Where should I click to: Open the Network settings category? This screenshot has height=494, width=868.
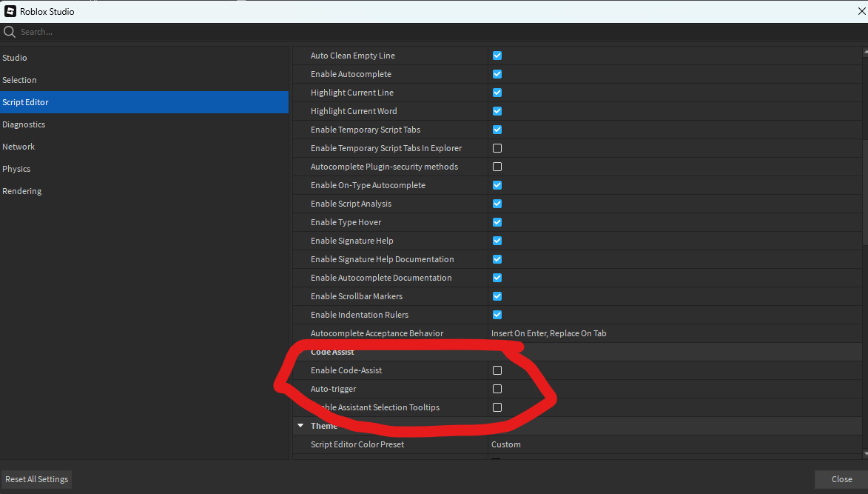pyautogui.click(x=144, y=146)
